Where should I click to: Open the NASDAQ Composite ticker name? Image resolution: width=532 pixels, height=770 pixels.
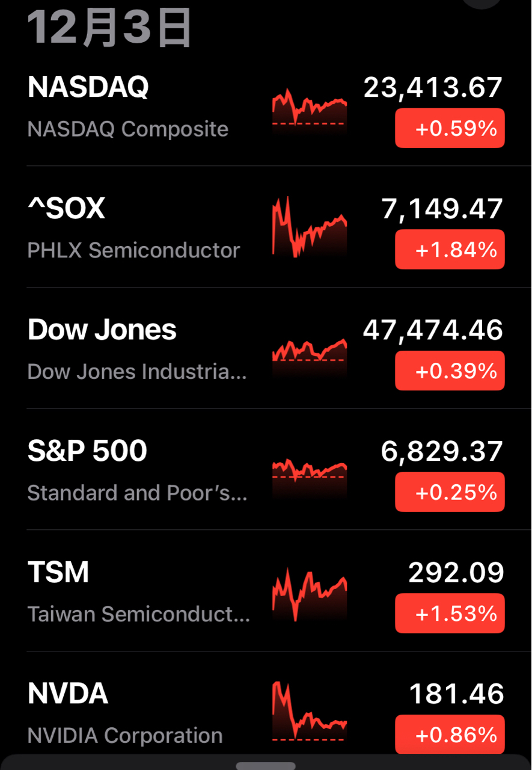click(88, 87)
